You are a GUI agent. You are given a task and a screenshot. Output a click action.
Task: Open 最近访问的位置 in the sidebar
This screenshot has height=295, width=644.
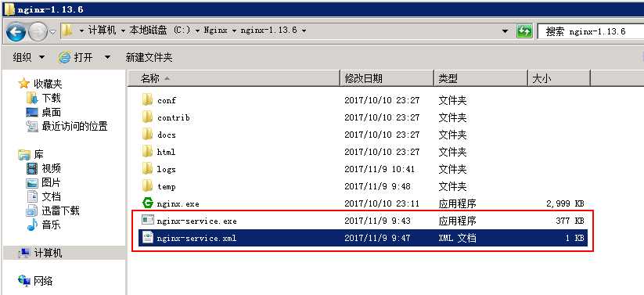click(74, 126)
